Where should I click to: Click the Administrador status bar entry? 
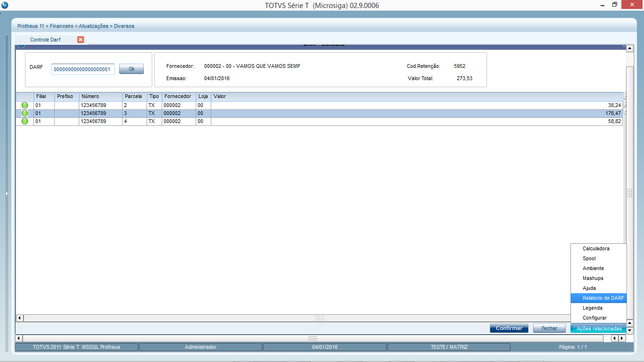200,347
